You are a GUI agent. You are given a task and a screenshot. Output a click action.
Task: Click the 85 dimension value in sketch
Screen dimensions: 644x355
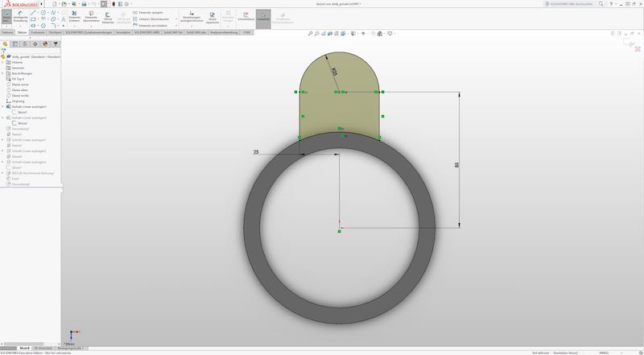[x=456, y=165]
